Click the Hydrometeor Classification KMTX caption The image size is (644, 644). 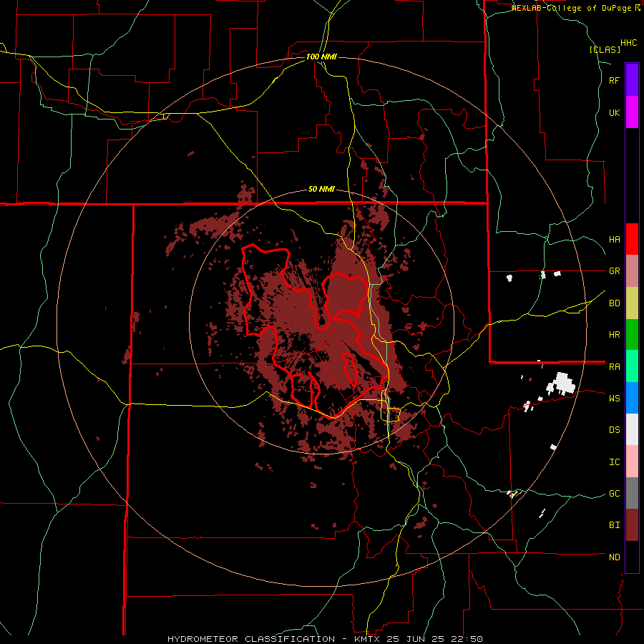point(325,639)
